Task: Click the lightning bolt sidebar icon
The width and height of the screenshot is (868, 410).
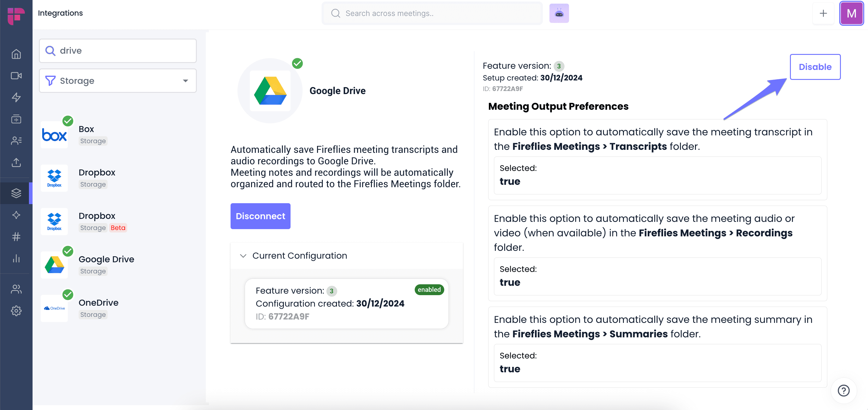Action: point(16,97)
